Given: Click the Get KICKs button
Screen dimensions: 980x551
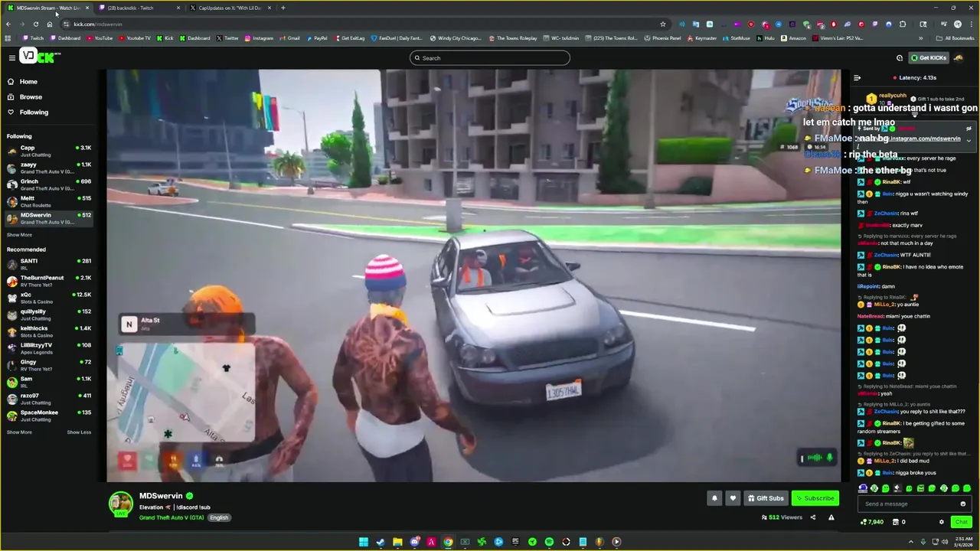Looking at the screenshot, I should [x=928, y=58].
